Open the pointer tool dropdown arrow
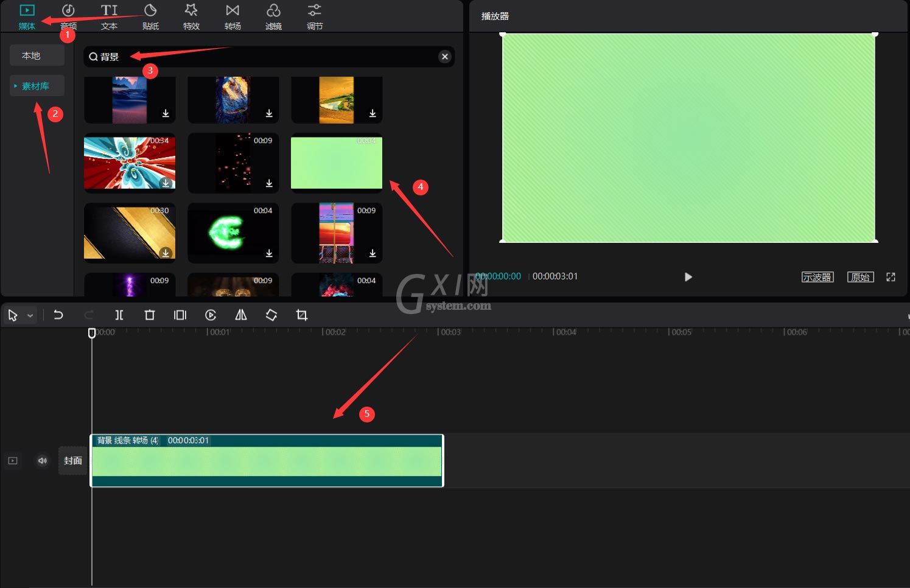This screenshot has height=588, width=910. click(30, 316)
